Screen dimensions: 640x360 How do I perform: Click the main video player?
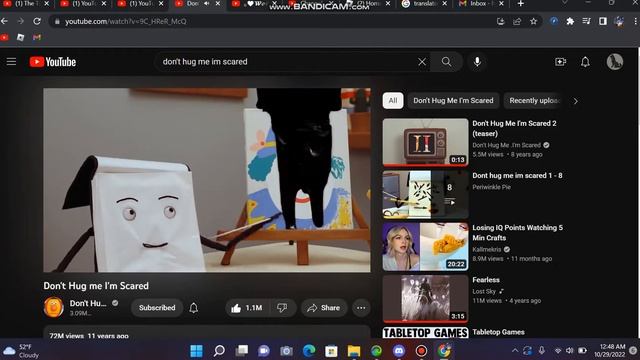click(x=207, y=180)
